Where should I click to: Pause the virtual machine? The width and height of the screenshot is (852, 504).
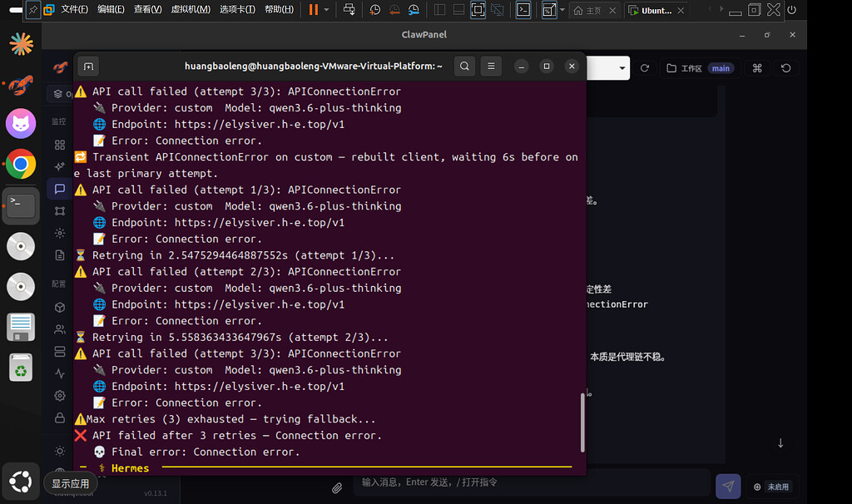coord(314,10)
